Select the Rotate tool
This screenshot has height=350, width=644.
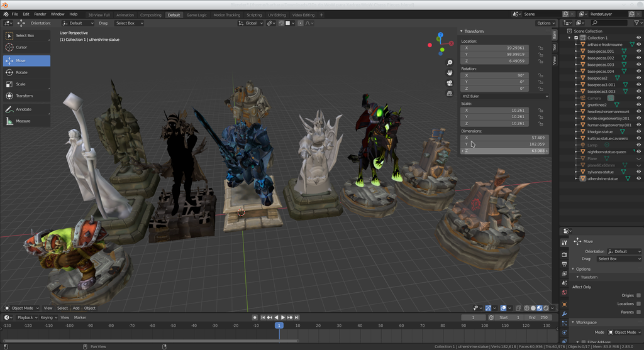[x=21, y=72]
